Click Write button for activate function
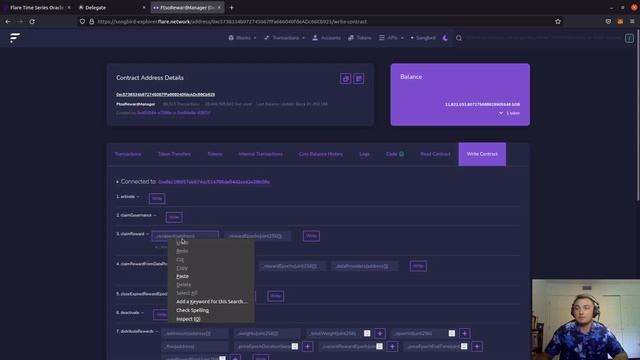 point(157,198)
